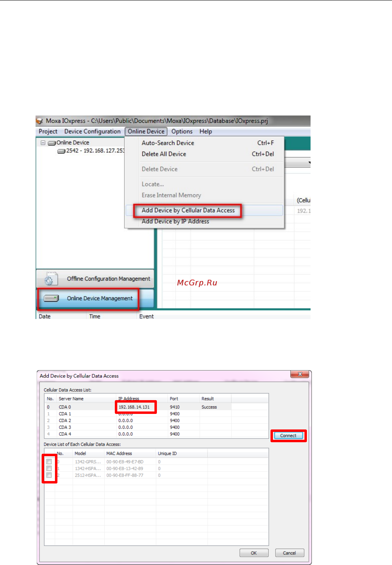Click the Server Name column header
392x565 pixels.
(86, 399)
